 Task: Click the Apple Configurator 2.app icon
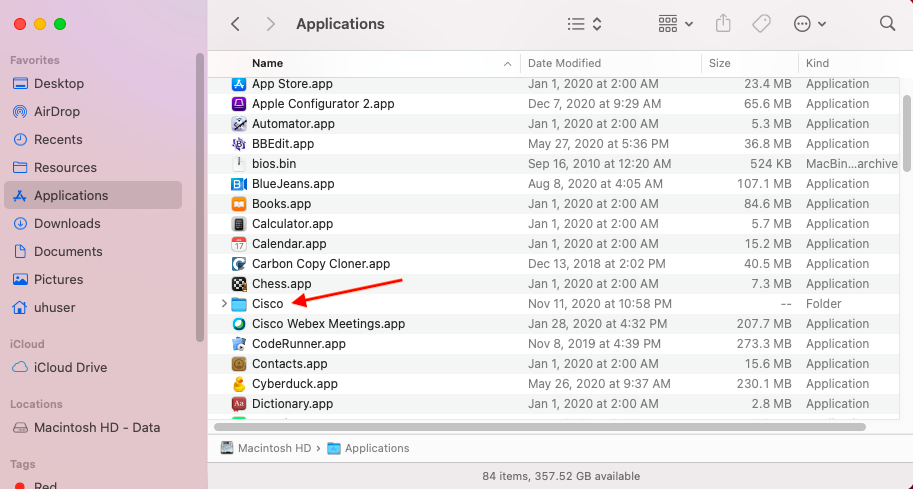(239, 104)
